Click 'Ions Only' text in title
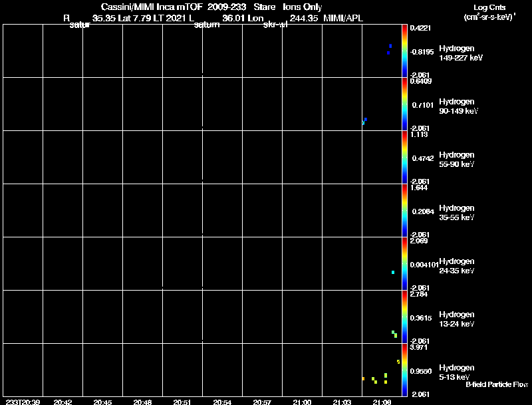This screenshot has width=532, height=405. click(x=303, y=7)
